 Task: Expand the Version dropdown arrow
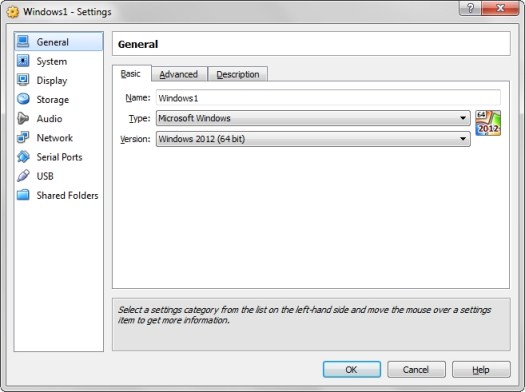463,139
